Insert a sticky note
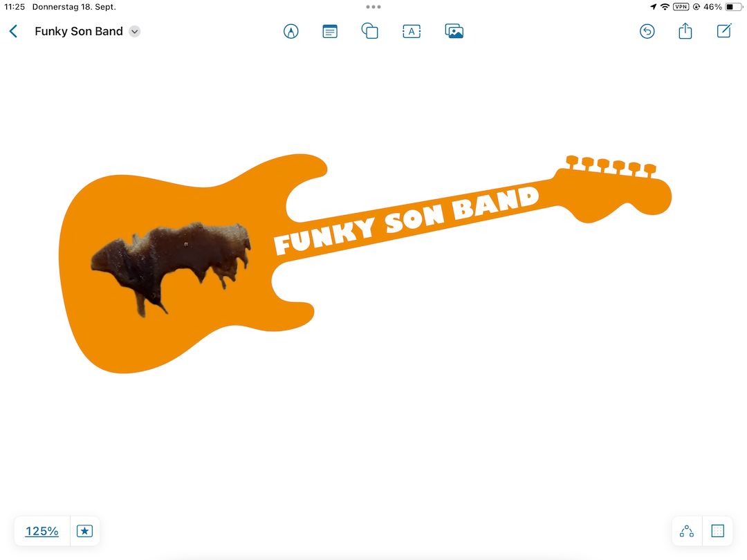747x560 pixels. click(330, 31)
